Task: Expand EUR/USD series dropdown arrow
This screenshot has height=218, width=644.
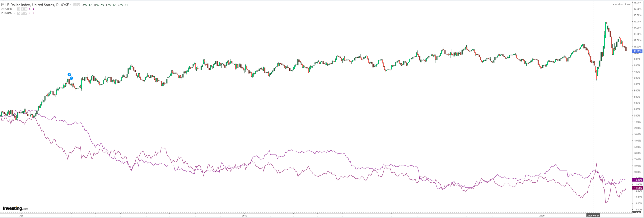Action: pyautogui.click(x=14, y=13)
